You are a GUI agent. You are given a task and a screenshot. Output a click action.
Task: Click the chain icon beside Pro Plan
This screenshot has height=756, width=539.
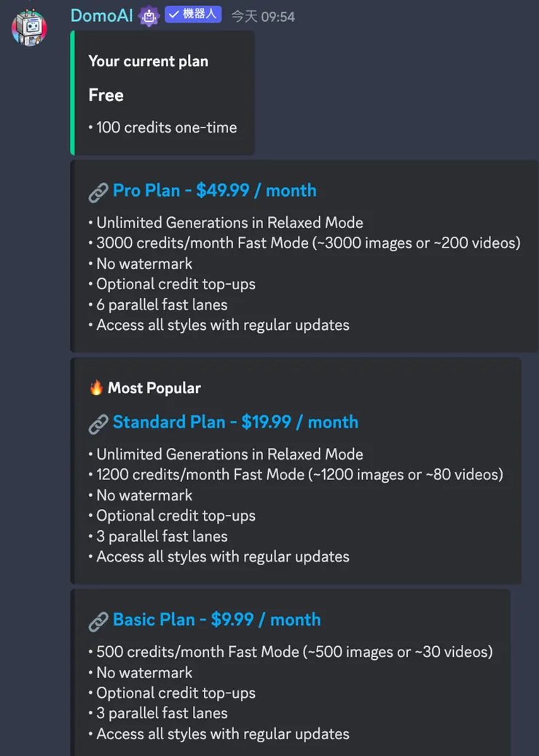(98, 192)
